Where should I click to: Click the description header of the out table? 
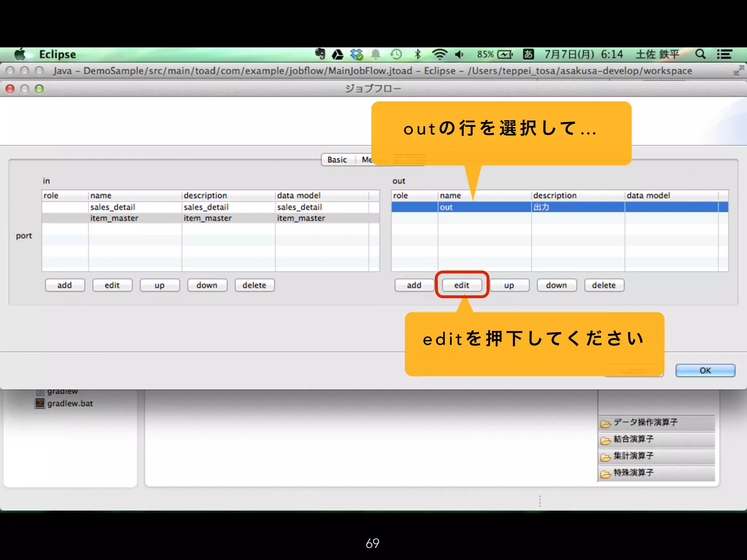click(578, 195)
